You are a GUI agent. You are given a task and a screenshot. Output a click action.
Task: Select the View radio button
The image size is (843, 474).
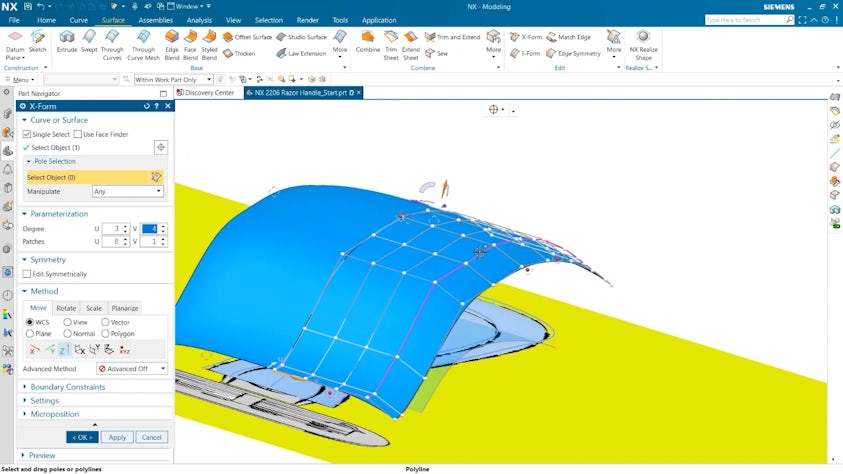click(x=67, y=322)
